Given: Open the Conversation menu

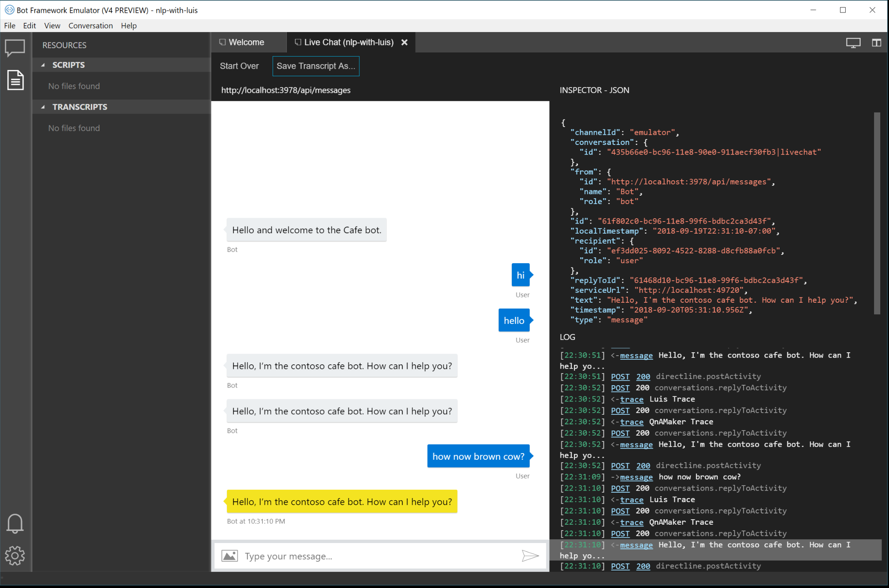Looking at the screenshot, I should 90,25.
